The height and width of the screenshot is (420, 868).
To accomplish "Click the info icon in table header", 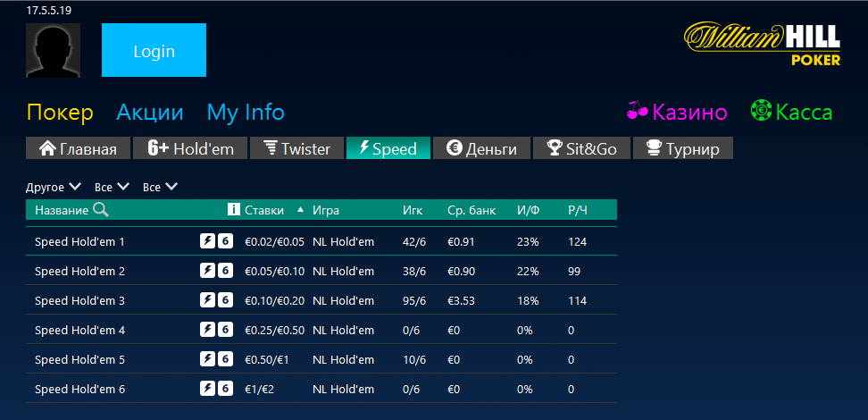I will coord(234,209).
